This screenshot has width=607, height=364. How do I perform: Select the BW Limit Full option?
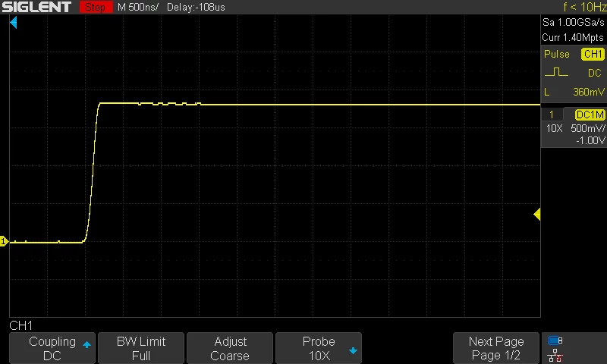click(x=141, y=348)
